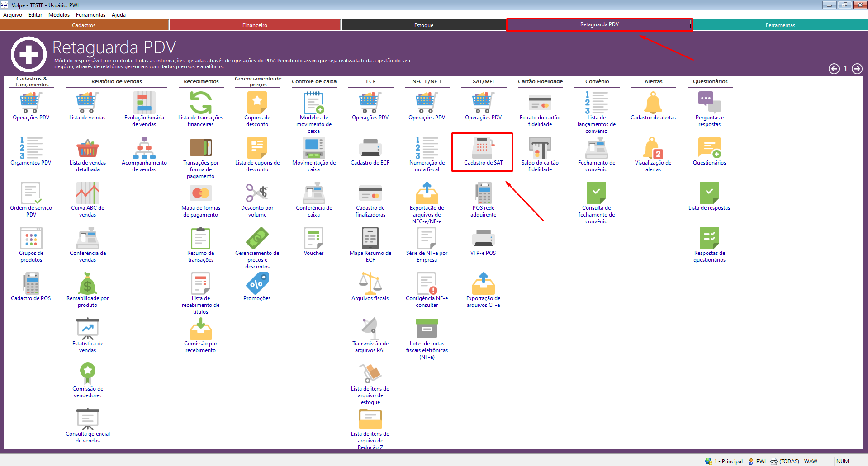
Task: Switch to the Financeiro module tab
Action: point(255,25)
